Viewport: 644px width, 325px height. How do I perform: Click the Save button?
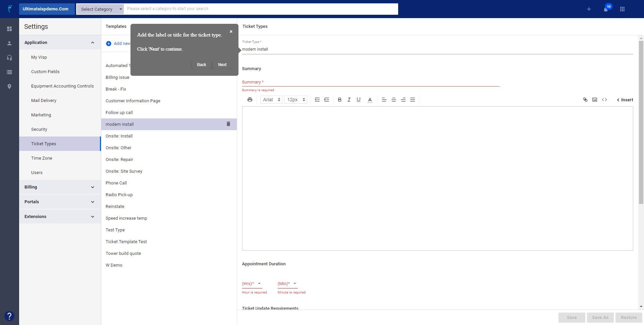(572, 318)
